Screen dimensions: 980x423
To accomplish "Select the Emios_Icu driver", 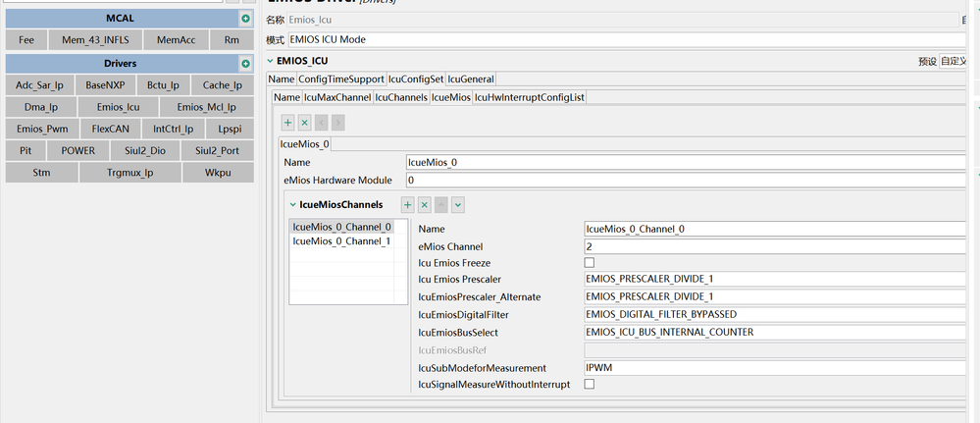I will [118, 107].
